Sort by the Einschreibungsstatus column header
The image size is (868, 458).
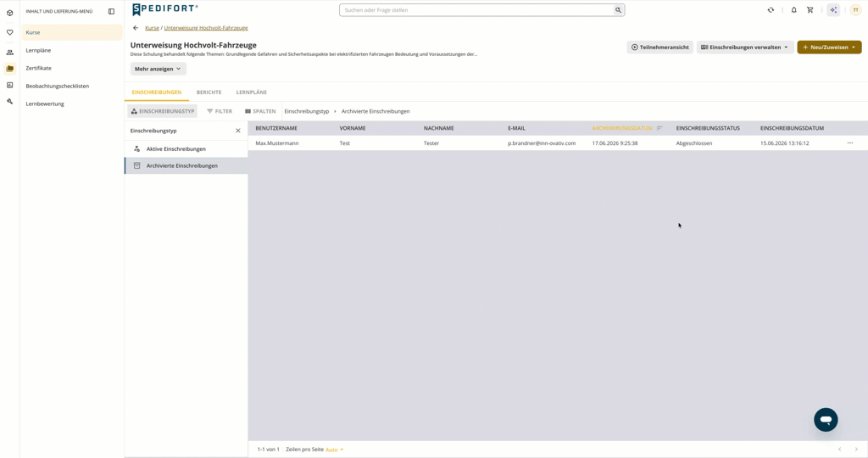tap(708, 128)
